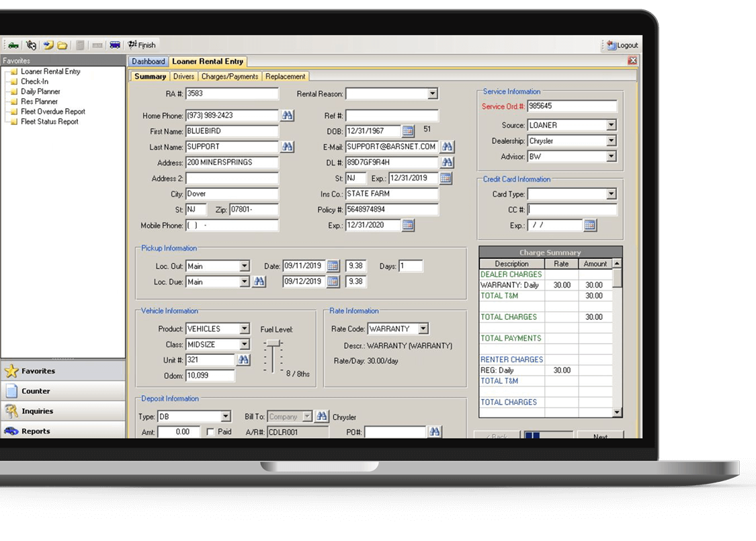Open the DOB calendar picker
Viewport: 756px width, 541px height.
click(408, 131)
